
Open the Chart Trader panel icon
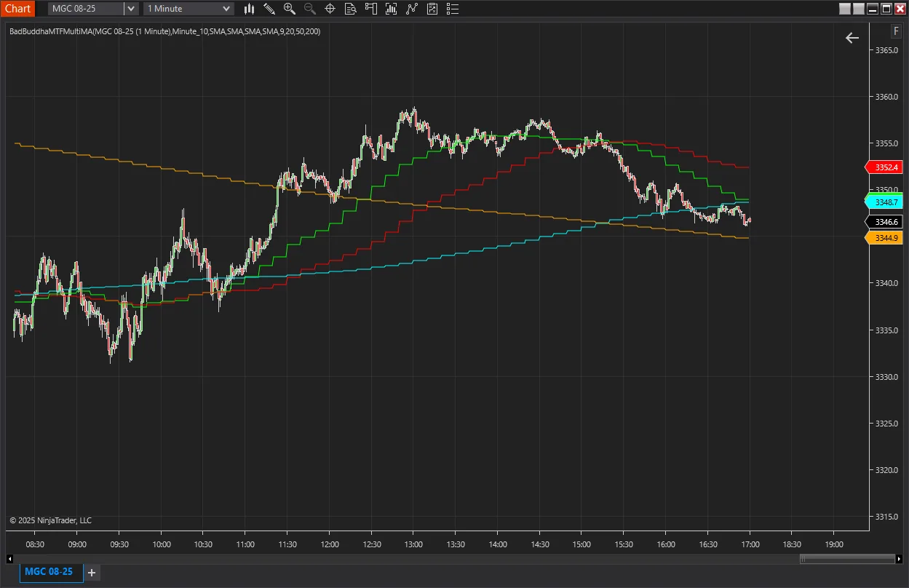click(x=371, y=9)
